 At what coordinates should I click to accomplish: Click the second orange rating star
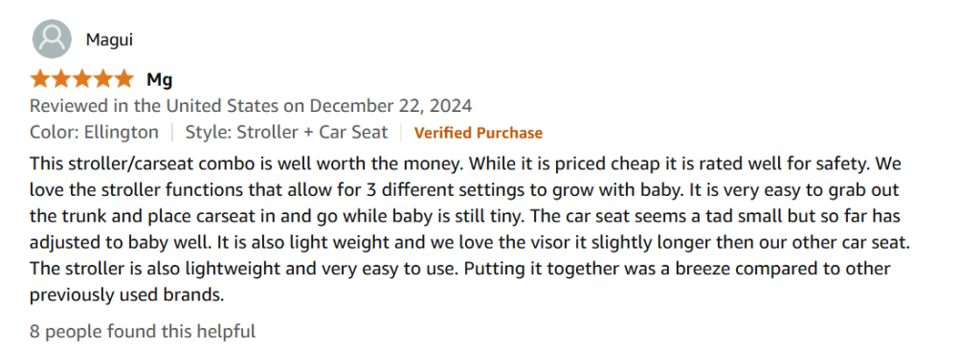pos(61,79)
